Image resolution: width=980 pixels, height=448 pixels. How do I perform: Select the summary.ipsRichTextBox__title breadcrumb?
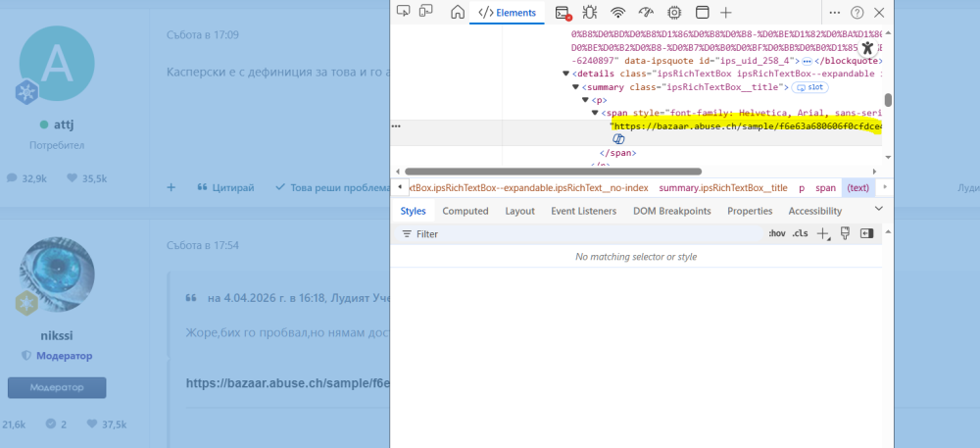tap(723, 187)
